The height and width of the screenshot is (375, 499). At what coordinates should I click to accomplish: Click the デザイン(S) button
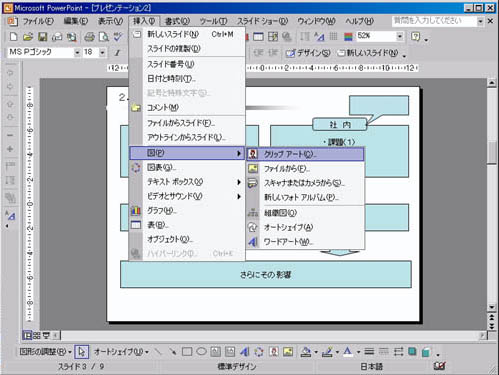[x=308, y=53]
